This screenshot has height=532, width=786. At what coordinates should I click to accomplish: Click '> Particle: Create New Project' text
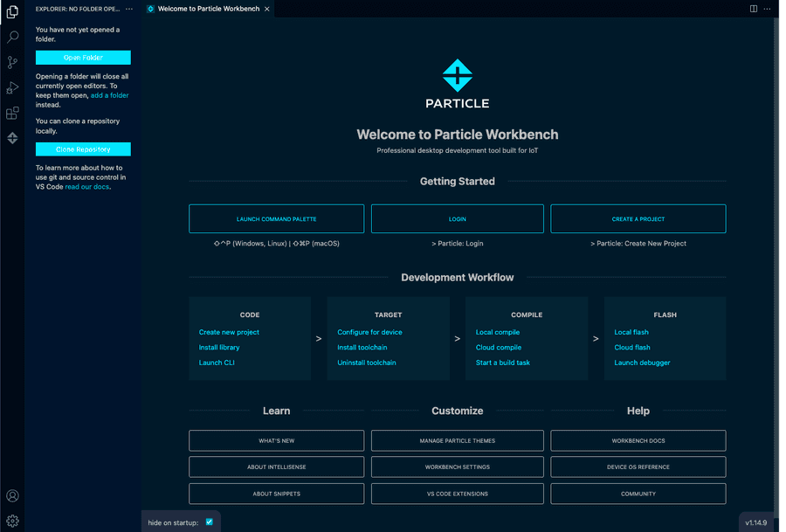638,243
